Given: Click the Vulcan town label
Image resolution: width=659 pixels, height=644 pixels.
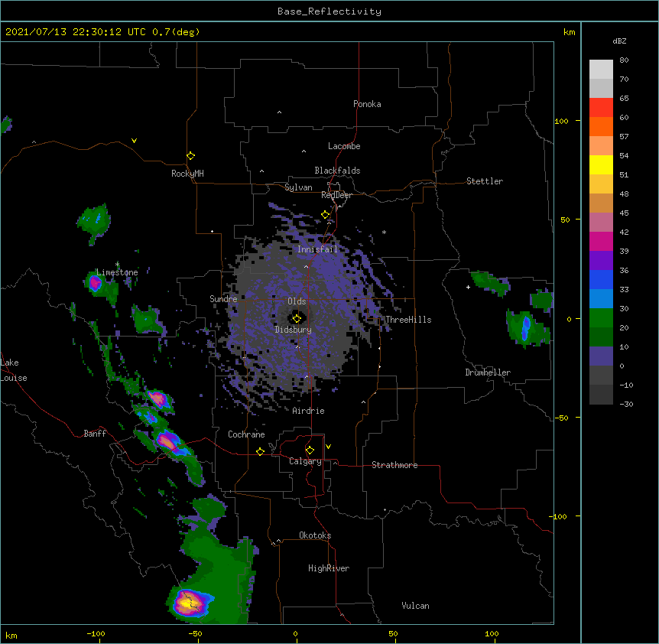Looking at the screenshot, I should pos(415,606).
